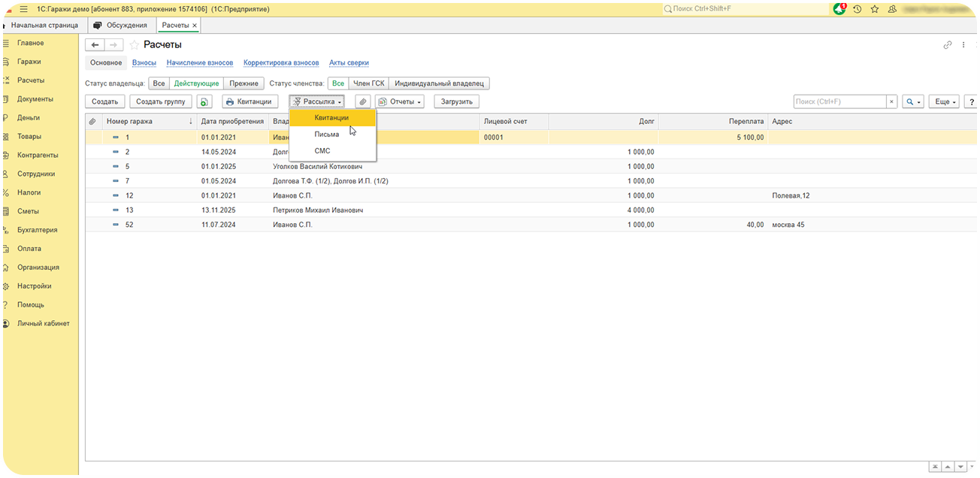Open favorites star in title bar
Image resolution: width=980 pixels, height=478 pixels.
coord(875,9)
